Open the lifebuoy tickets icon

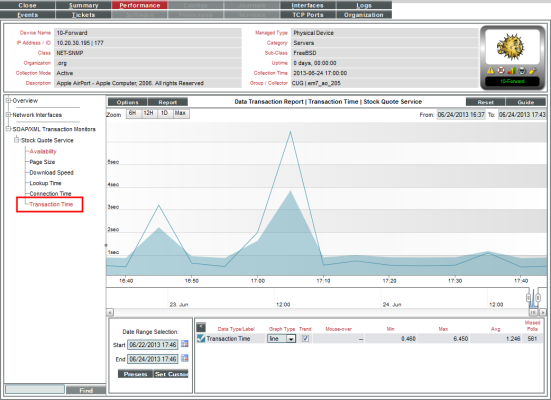(x=501, y=71)
